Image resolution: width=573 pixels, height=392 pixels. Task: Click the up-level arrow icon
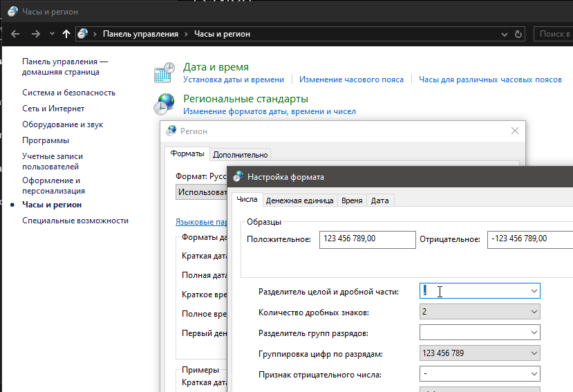66,34
